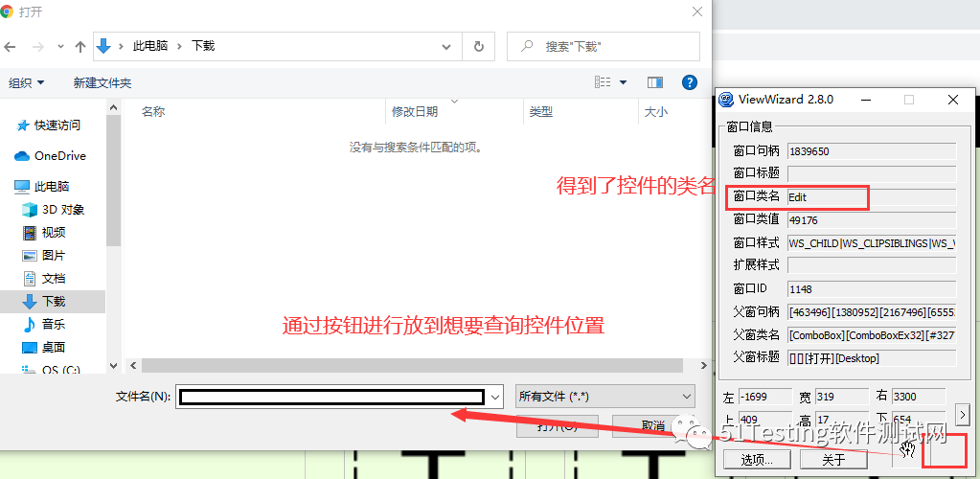The image size is (980, 479).
Task: Click the 父窗标题 field
Action: (x=872, y=358)
